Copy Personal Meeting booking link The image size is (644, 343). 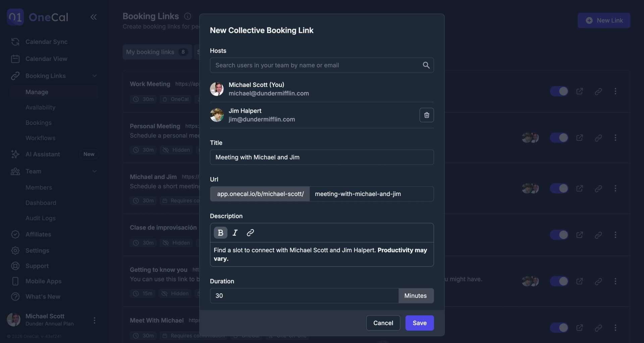click(598, 138)
